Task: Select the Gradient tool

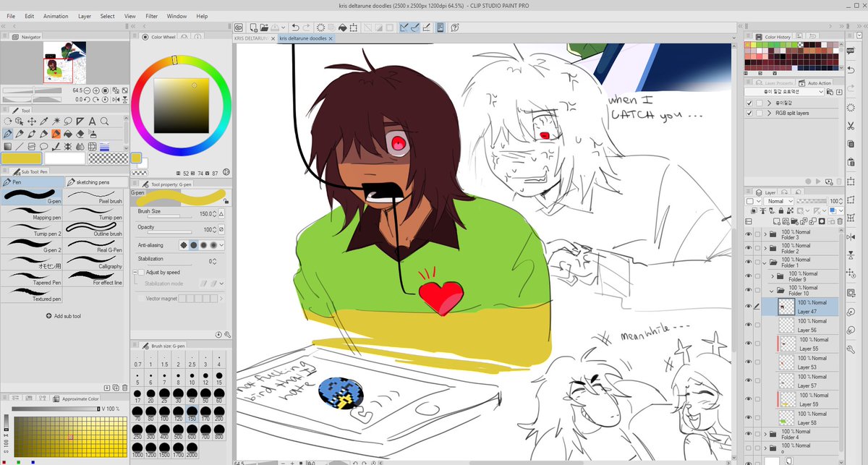Action: tap(7, 147)
